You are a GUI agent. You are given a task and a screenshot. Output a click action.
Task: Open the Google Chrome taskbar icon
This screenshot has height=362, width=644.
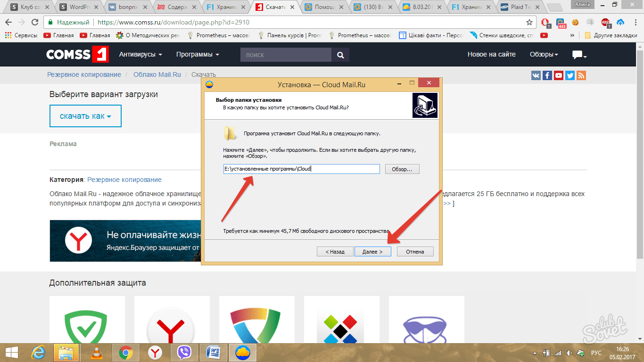click(125, 352)
